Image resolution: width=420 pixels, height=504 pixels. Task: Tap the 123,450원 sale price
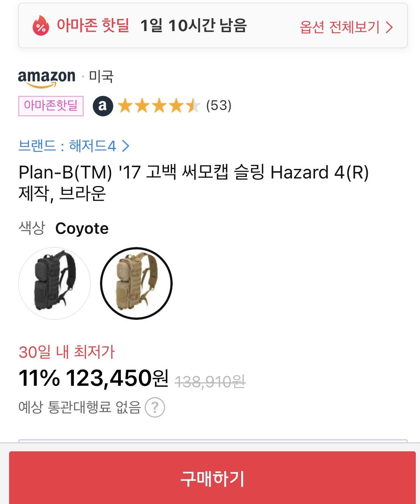(x=117, y=378)
